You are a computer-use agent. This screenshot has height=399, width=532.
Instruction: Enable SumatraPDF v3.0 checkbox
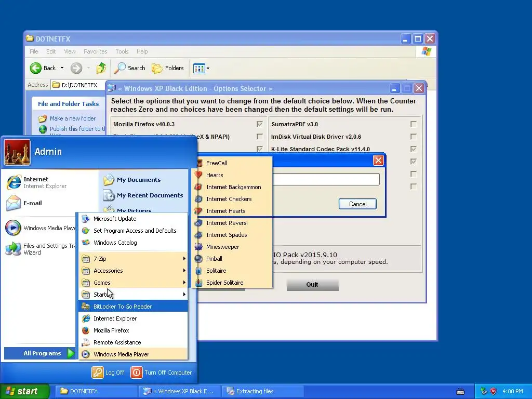(x=413, y=124)
